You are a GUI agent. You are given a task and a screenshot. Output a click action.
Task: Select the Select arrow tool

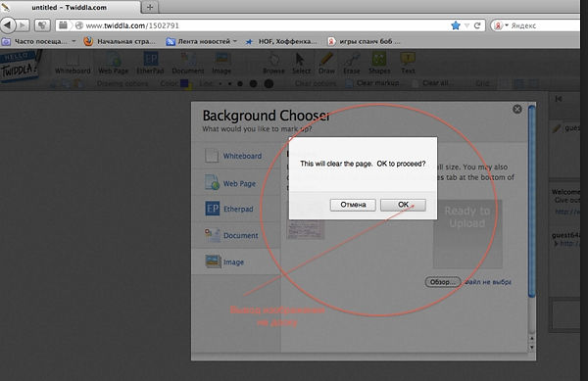(301, 64)
